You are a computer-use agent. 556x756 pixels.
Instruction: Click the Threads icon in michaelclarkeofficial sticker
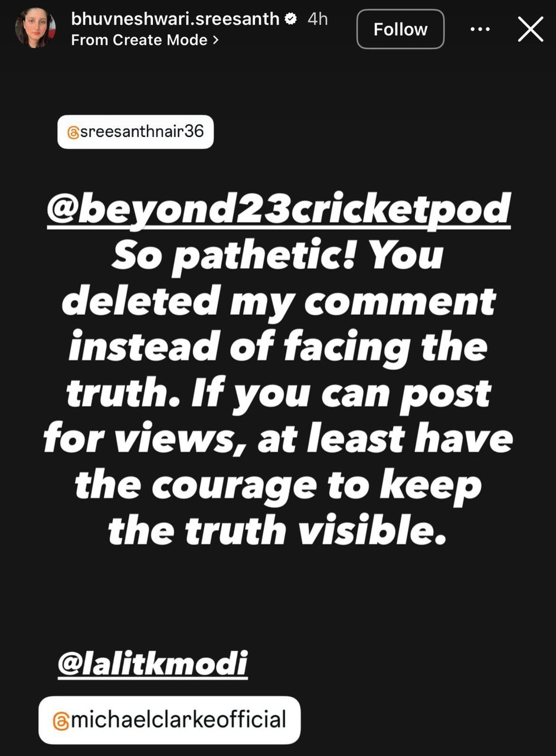point(61,721)
